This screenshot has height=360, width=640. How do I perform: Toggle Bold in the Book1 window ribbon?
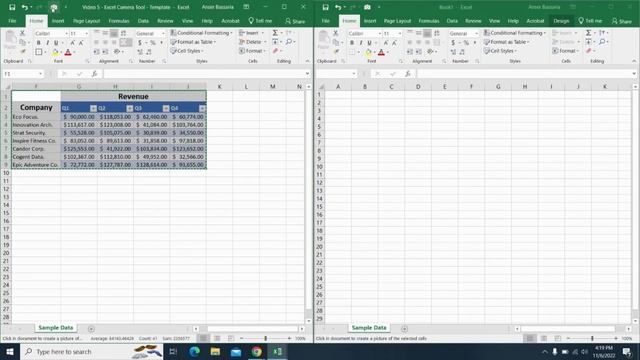click(x=352, y=42)
